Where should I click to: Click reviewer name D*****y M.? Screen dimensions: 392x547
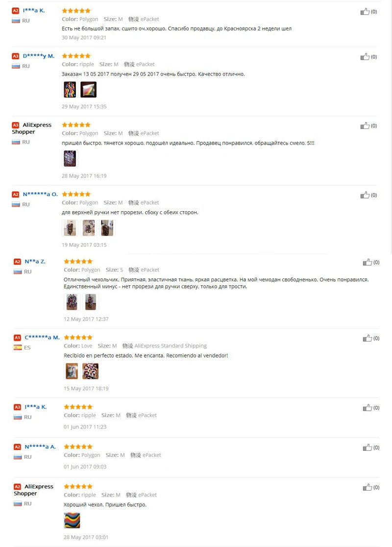39,56
